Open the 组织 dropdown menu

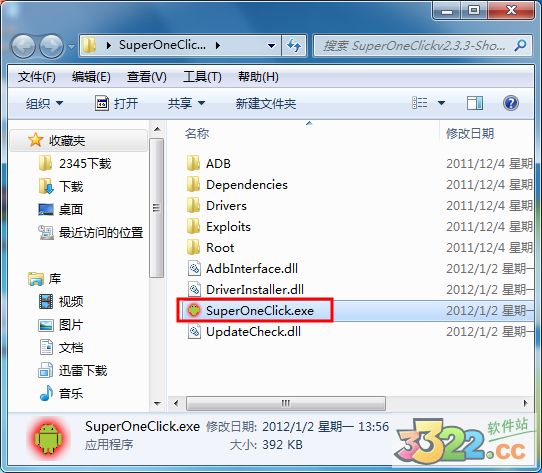44,103
